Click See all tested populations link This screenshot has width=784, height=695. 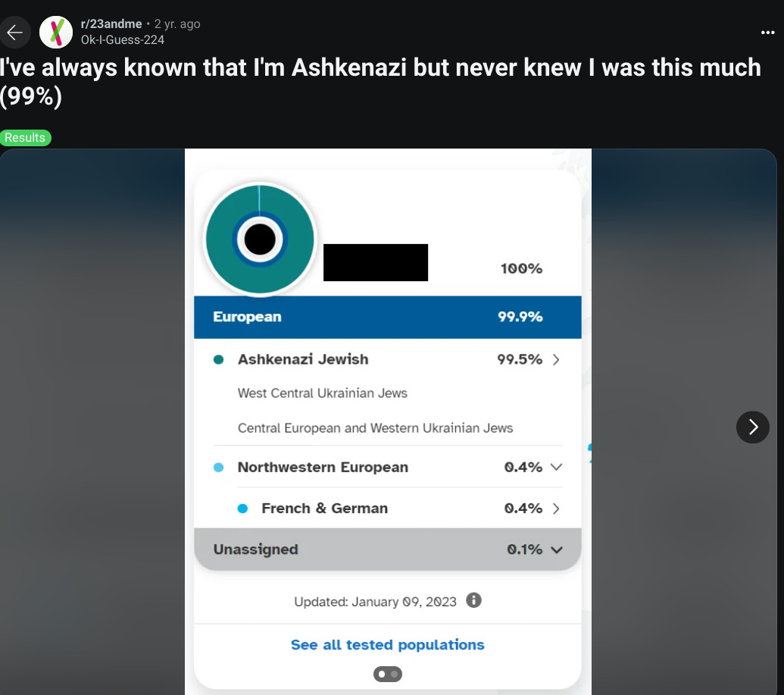[x=387, y=645]
